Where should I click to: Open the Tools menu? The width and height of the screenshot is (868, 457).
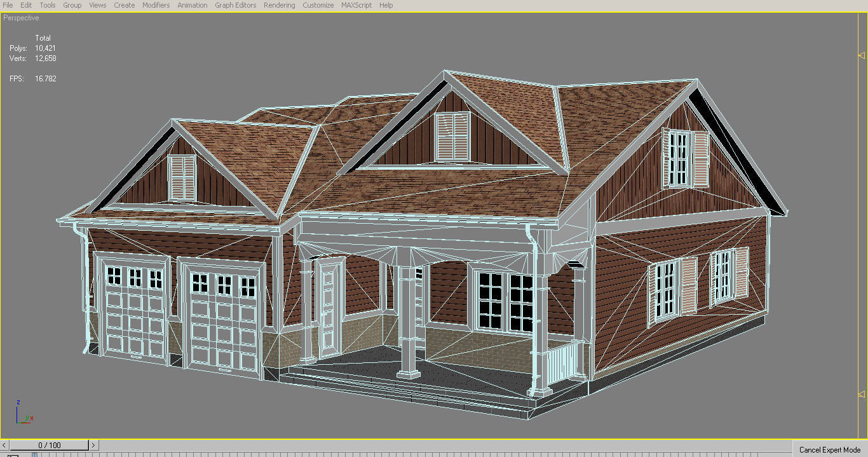coord(48,5)
